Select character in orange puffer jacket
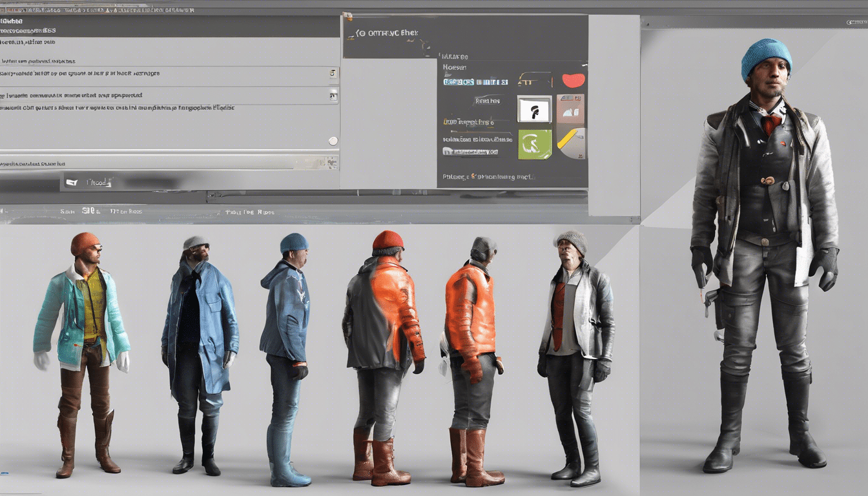 (x=473, y=362)
